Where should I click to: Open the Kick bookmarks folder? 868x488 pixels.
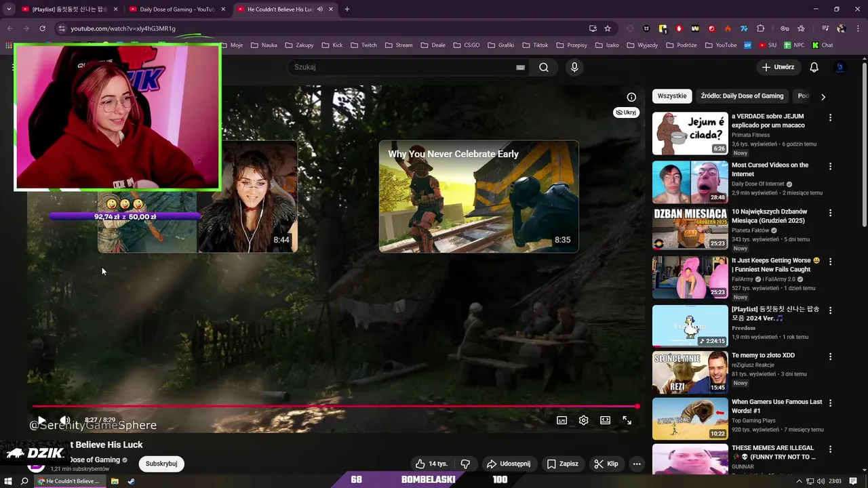point(332,45)
